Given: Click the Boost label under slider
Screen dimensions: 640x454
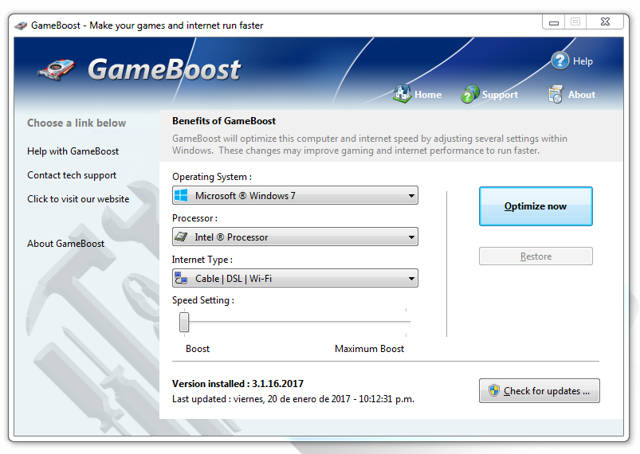Looking at the screenshot, I should pos(198,349).
